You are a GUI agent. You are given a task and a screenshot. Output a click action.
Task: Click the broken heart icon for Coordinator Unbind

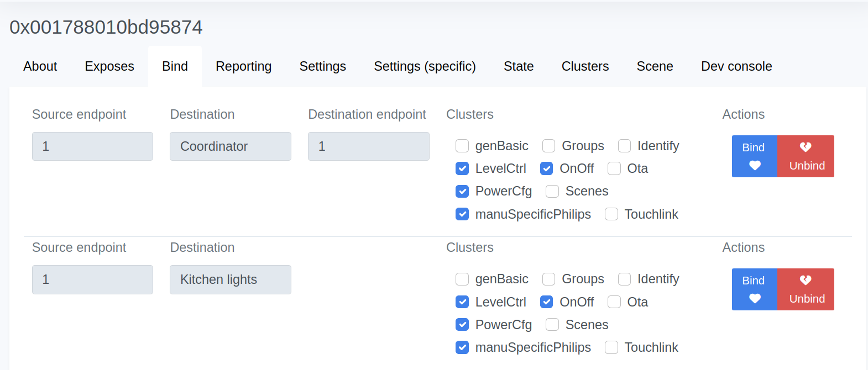point(806,147)
